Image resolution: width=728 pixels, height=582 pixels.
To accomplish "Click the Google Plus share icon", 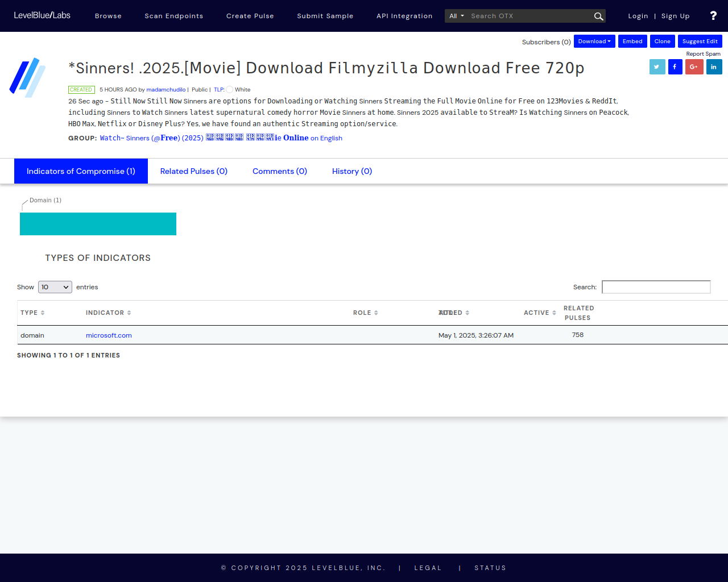I will point(694,67).
